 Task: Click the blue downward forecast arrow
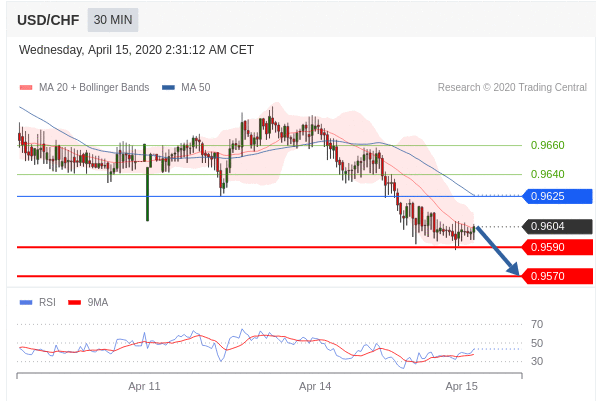tap(497, 251)
